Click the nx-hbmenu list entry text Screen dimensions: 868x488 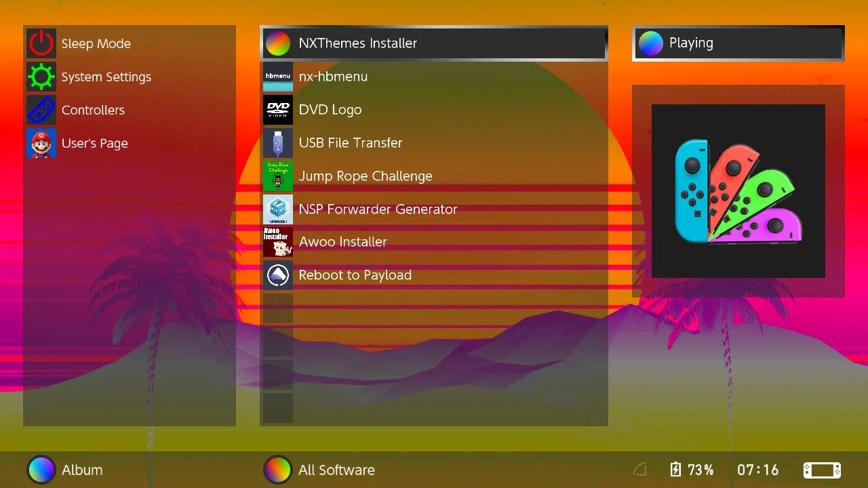tap(333, 77)
